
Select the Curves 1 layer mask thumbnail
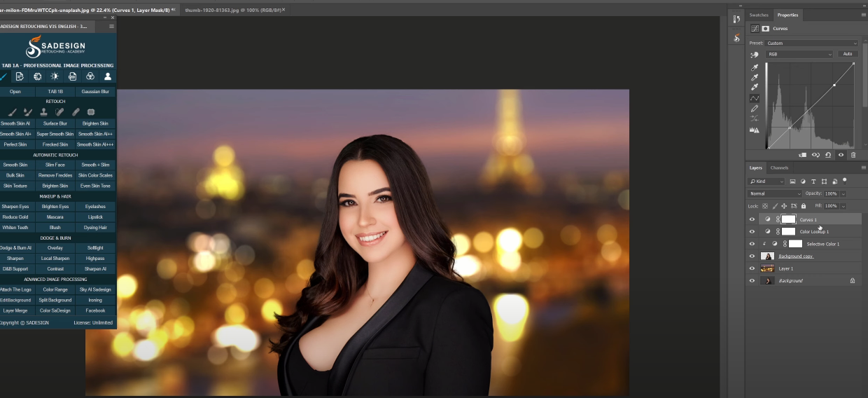(x=789, y=219)
